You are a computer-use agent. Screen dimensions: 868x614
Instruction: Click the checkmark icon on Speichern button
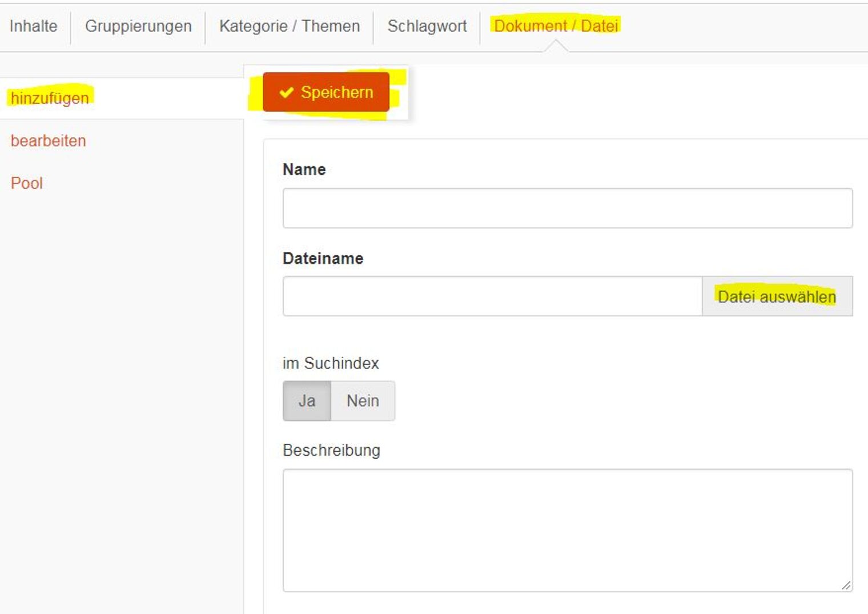pyautogui.click(x=286, y=92)
